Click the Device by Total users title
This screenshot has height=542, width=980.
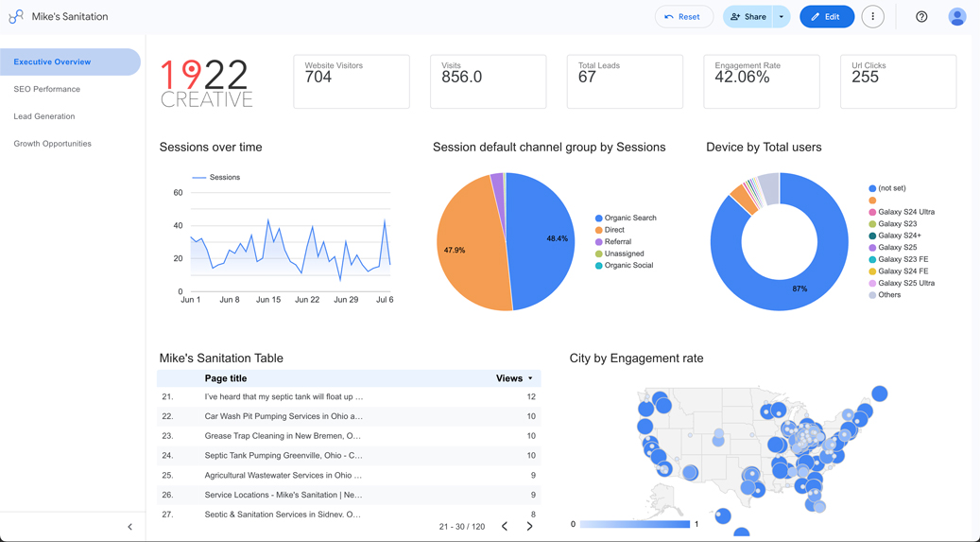tap(764, 147)
